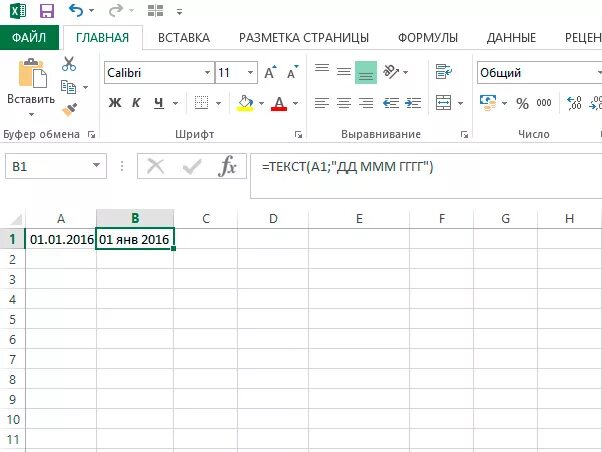
Task: Click the formula bar with ТЕКСТ formula
Action: tap(426, 176)
